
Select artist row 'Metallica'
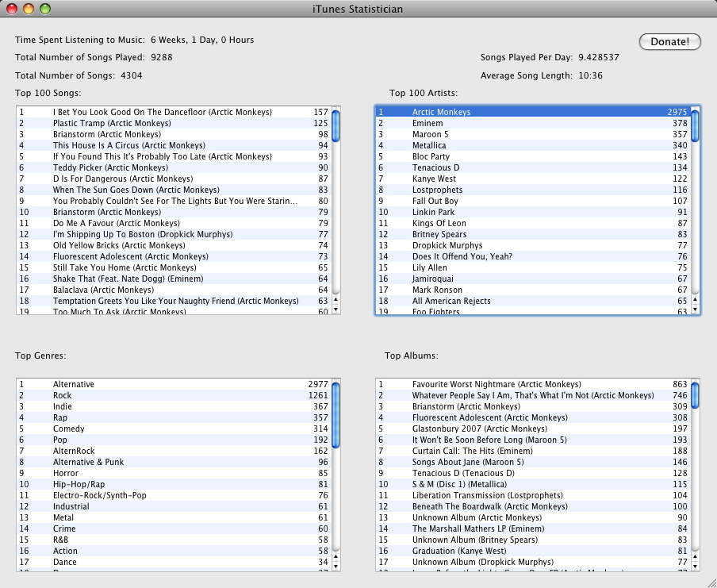tap(533, 145)
